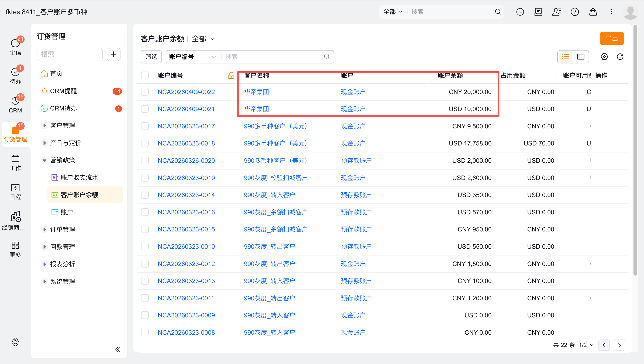644x364 pixels.
Task: Click the plus button beside sidebar search
Action: (113, 54)
